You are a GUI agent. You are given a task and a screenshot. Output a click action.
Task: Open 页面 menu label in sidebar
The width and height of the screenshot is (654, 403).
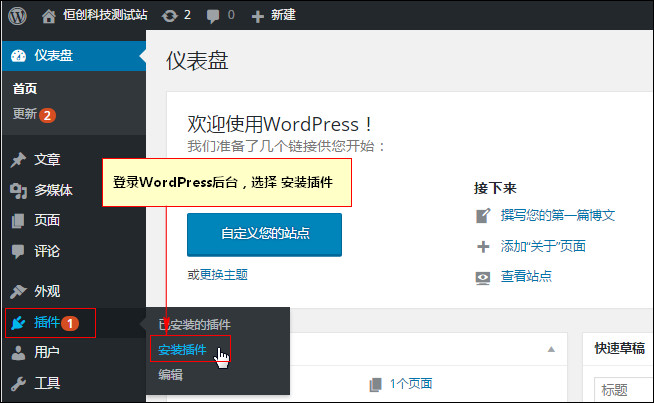(47, 220)
